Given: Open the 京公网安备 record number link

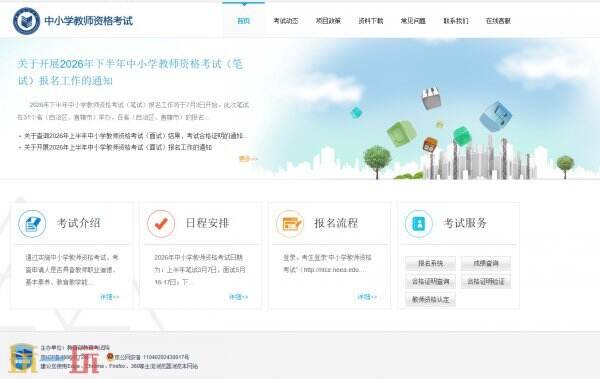Looking at the screenshot, I should point(151,357).
